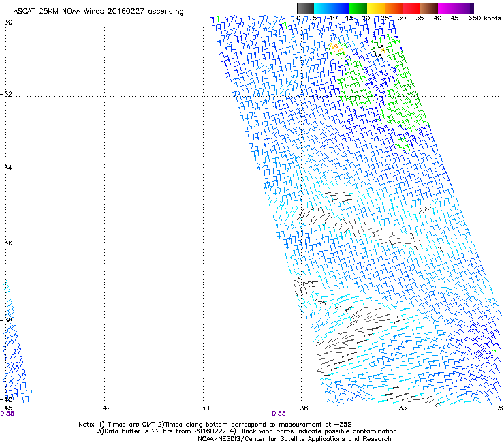This screenshot has width=504, height=443.
Task: Click the chart title 'ASCAT 25KM NOAA Winds 20160227 ascending'
Action: 98,12
